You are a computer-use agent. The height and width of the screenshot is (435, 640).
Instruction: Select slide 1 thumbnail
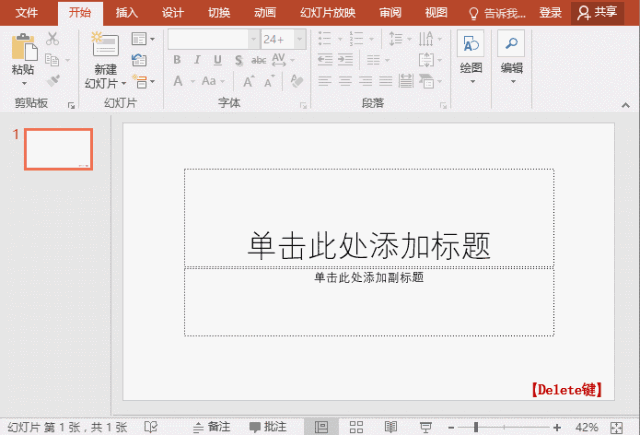point(58,149)
